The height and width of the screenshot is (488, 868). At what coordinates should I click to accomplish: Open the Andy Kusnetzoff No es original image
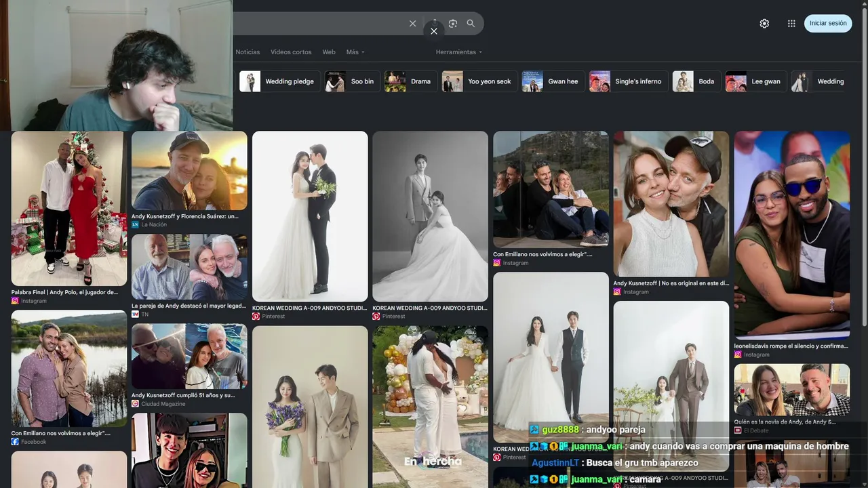pyautogui.click(x=671, y=203)
